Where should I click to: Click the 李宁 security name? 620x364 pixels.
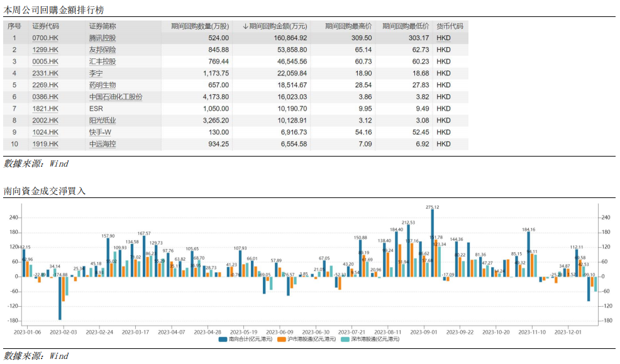pyautogui.click(x=96, y=74)
